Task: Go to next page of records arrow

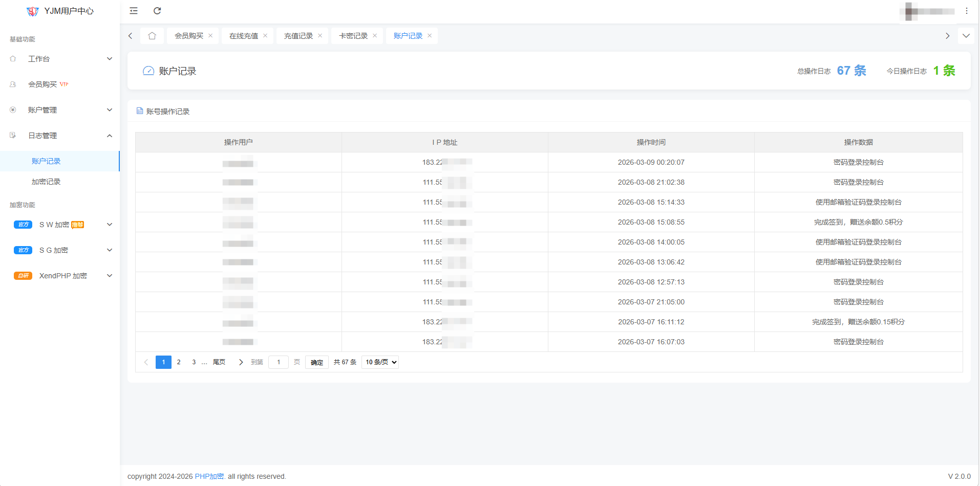Action: point(241,362)
